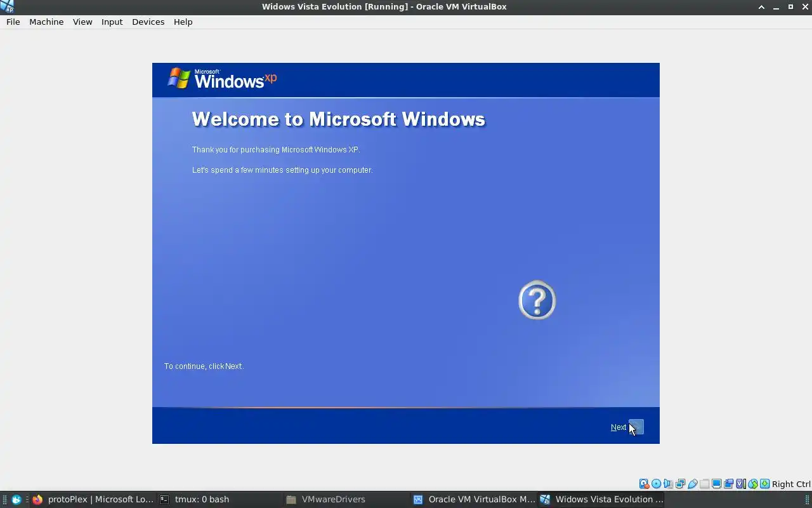The height and width of the screenshot is (508, 812).
Task: Click Widows Vista Evolution taskbar item
Action: pyautogui.click(x=601, y=499)
